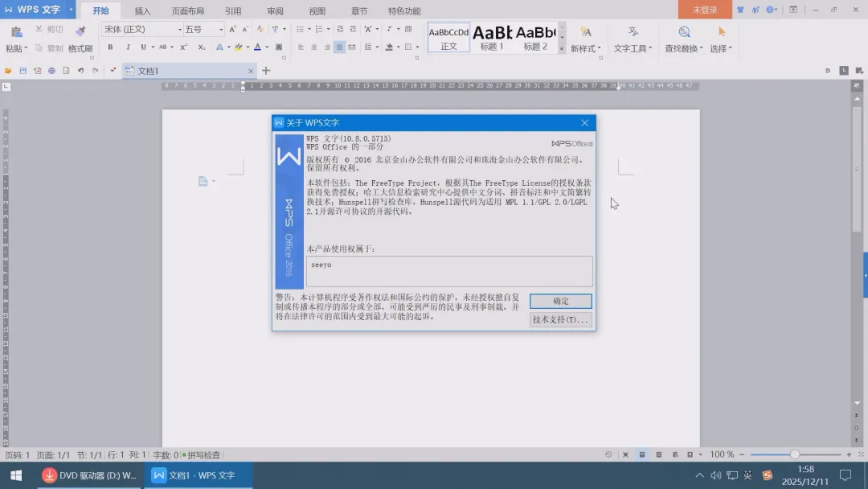
Task: Toggle bold formatting
Action: pyautogui.click(x=110, y=47)
